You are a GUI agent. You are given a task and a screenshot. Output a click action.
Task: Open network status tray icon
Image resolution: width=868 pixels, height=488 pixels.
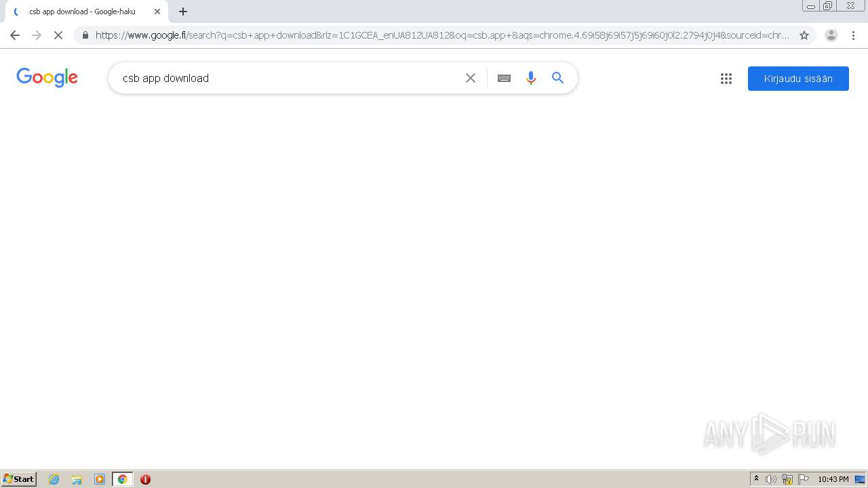(787, 479)
